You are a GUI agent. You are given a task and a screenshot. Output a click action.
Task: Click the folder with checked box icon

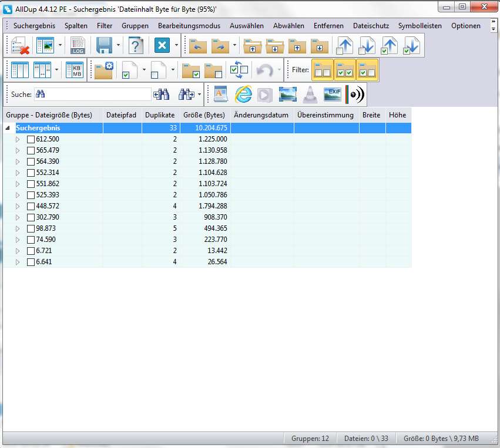click(x=191, y=70)
